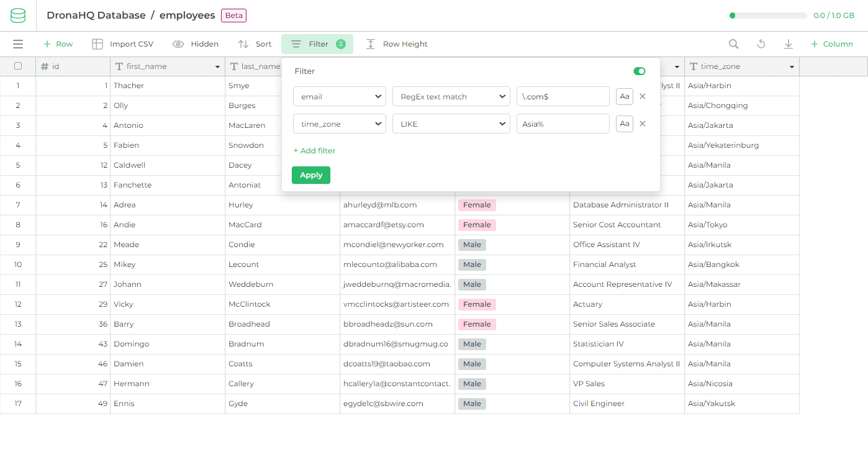Remove the email filter
This screenshot has height=457, width=868.
click(643, 96)
